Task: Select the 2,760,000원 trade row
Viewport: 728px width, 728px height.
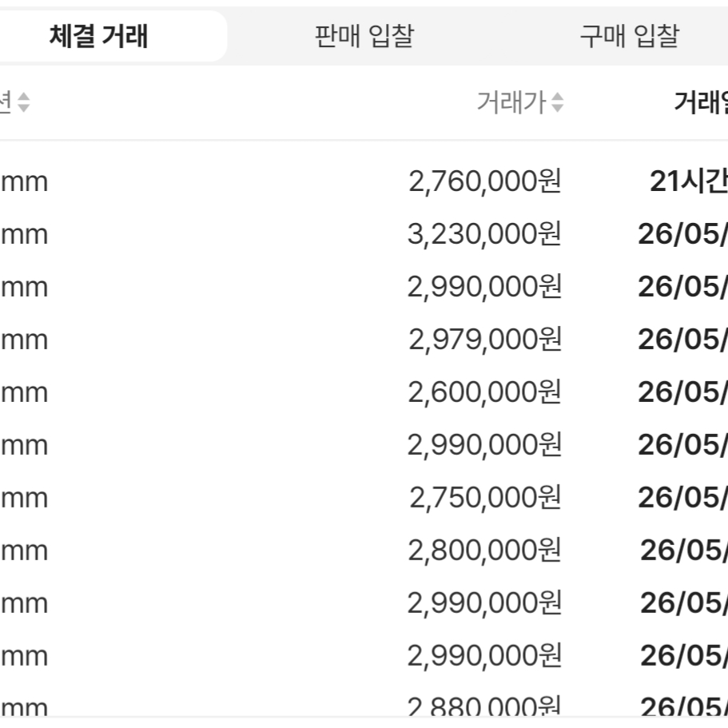Action: click(x=364, y=181)
